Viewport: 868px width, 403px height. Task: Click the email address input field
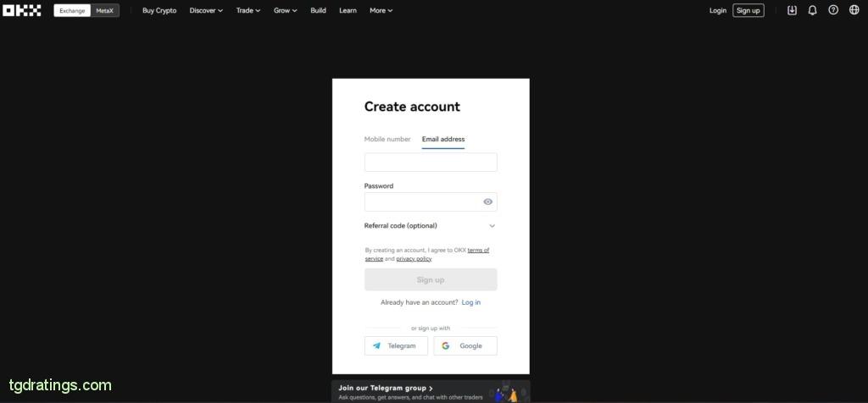pos(430,163)
